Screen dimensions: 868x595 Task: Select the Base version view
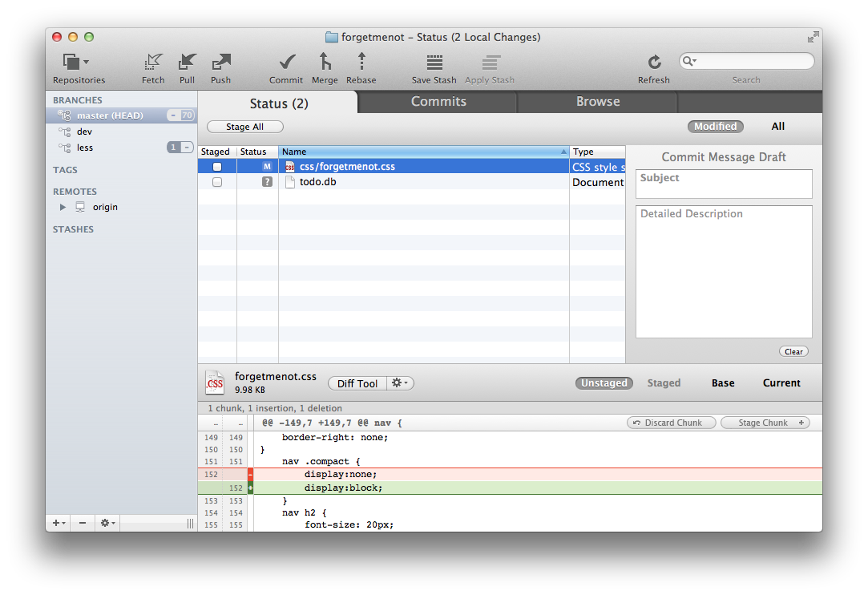click(723, 382)
